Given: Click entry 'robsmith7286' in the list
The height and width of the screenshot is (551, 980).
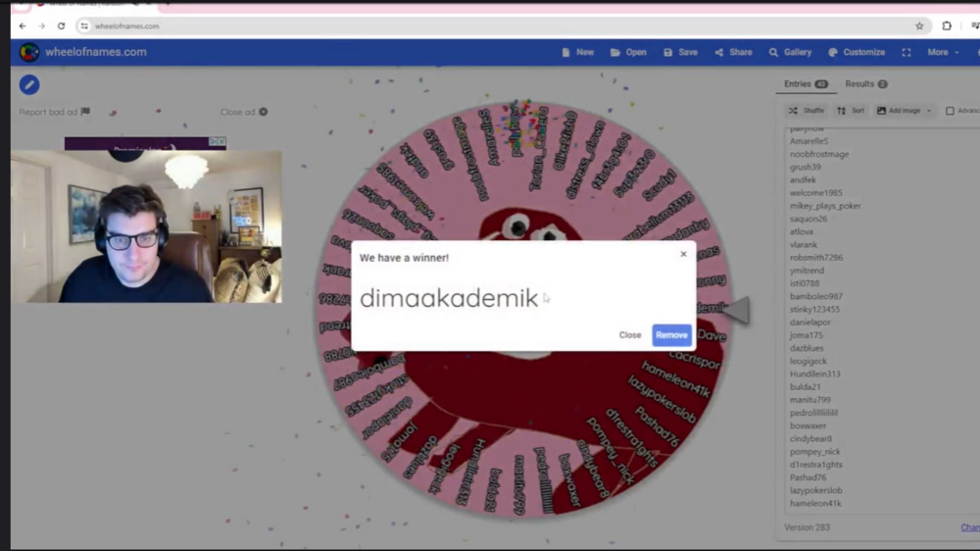Looking at the screenshot, I should point(815,258).
